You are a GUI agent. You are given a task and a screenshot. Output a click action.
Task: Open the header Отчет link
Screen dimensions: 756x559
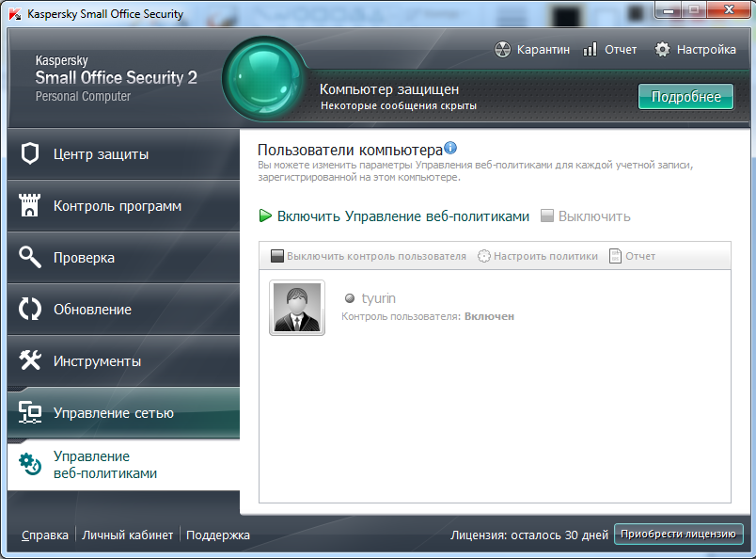621,50
